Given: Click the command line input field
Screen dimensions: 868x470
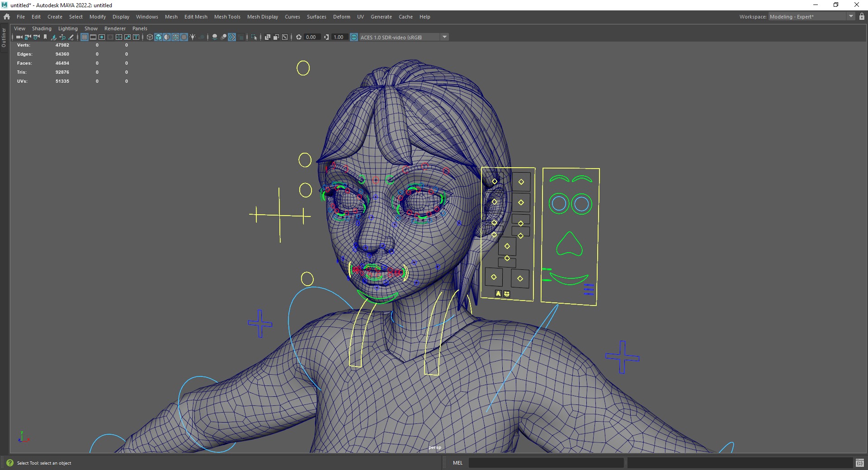Looking at the screenshot, I should (546, 463).
